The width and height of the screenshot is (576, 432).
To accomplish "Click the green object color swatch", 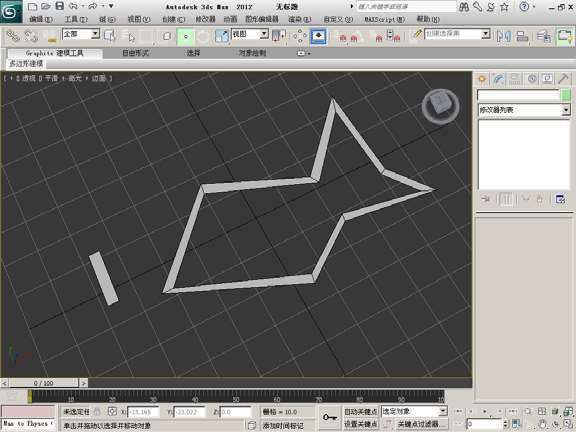I will coord(566,95).
